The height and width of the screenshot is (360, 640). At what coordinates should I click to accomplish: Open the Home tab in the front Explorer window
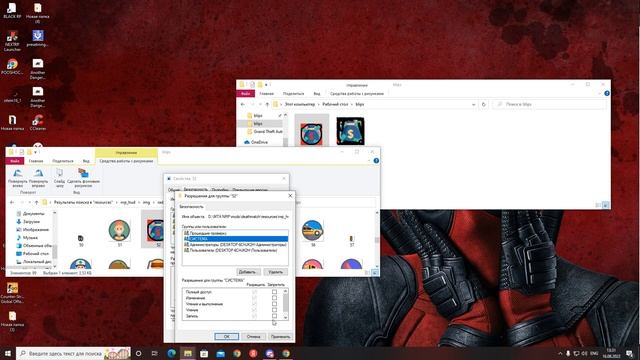pyautogui.click(x=36, y=161)
